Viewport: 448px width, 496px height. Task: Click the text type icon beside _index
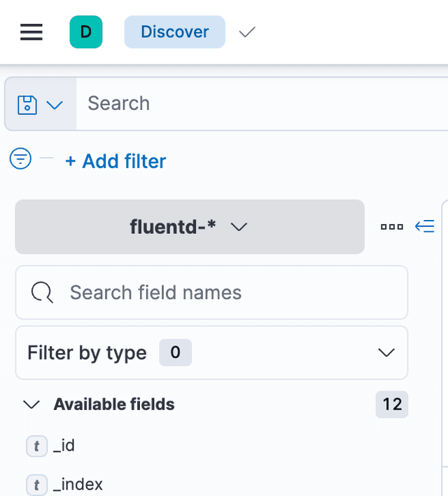(x=36, y=484)
